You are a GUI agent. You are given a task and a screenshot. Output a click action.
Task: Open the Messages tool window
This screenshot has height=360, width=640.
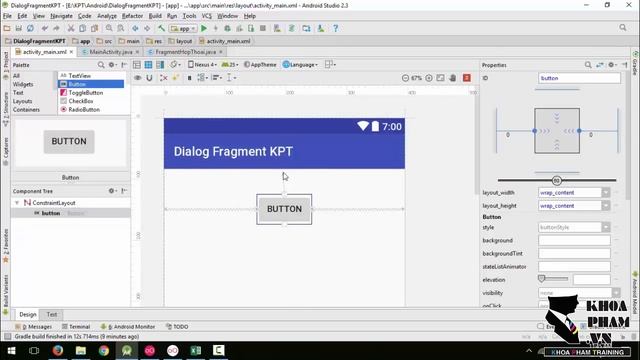pyautogui.click(x=34, y=327)
